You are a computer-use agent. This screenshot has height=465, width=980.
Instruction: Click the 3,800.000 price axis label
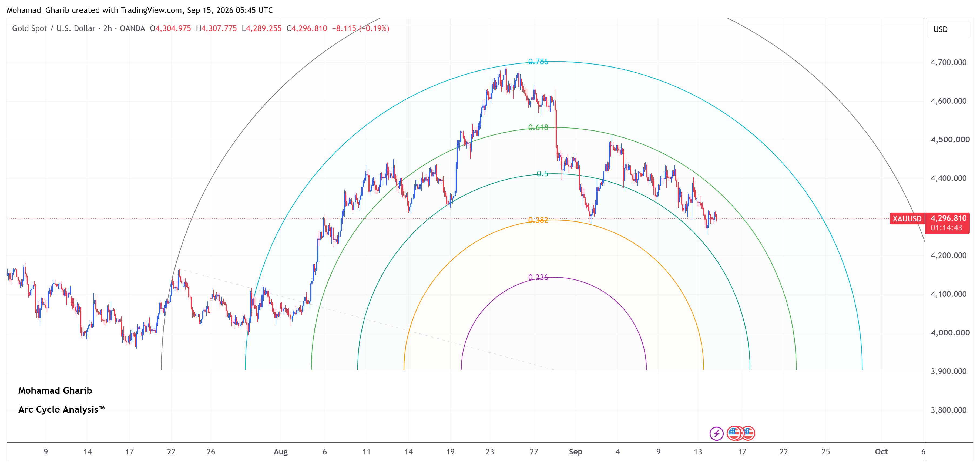click(x=948, y=410)
